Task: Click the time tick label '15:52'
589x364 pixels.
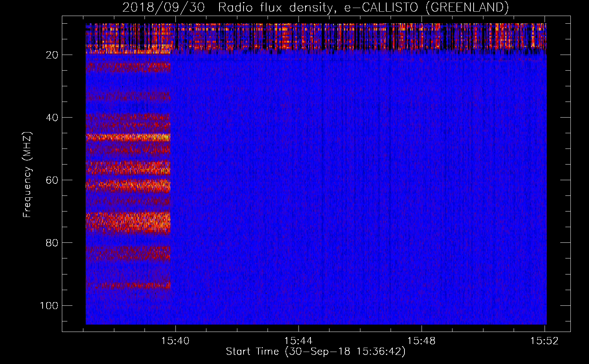Action: (545, 341)
